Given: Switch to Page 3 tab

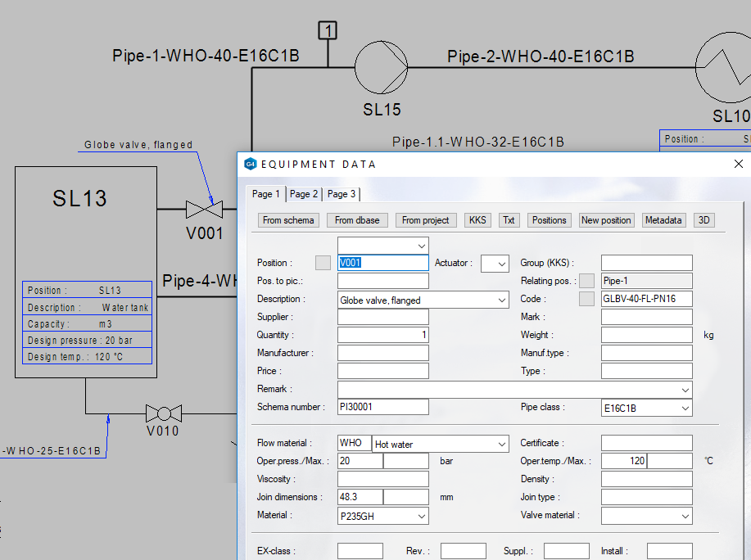Looking at the screenshot, I should point(342,194).
